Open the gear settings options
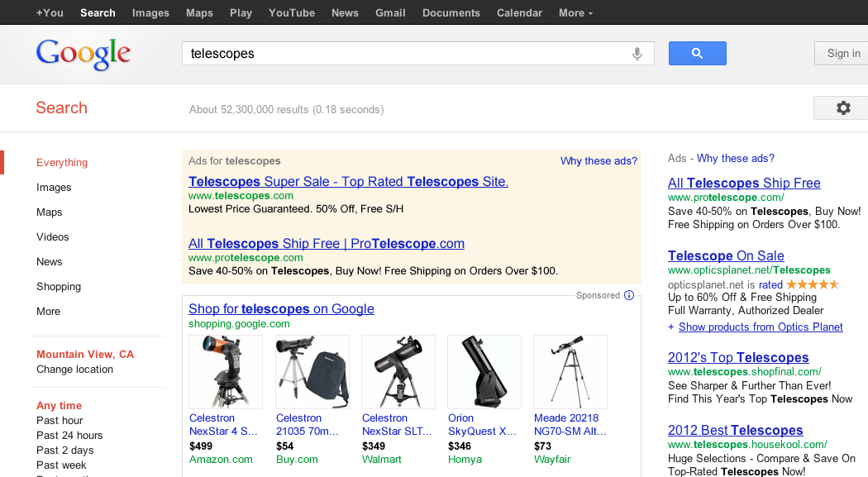This screenshot has width=868, height=477. [843, 108]
